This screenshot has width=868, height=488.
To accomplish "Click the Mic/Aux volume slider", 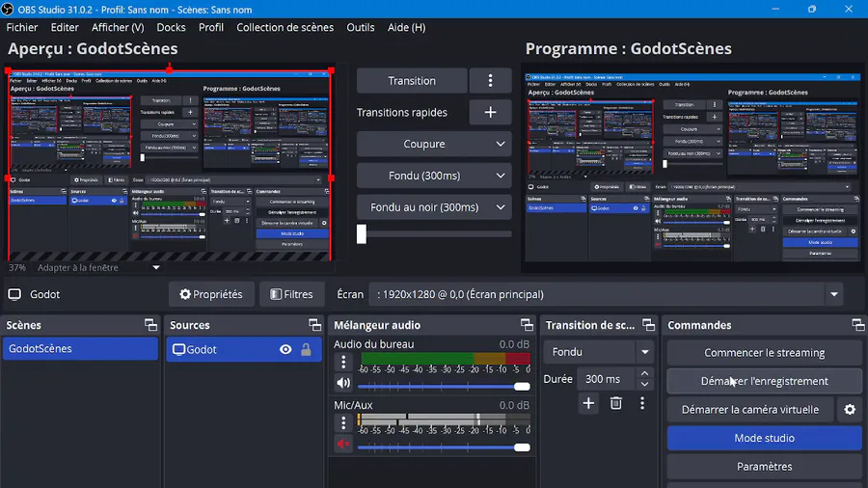I will (444, 447).
